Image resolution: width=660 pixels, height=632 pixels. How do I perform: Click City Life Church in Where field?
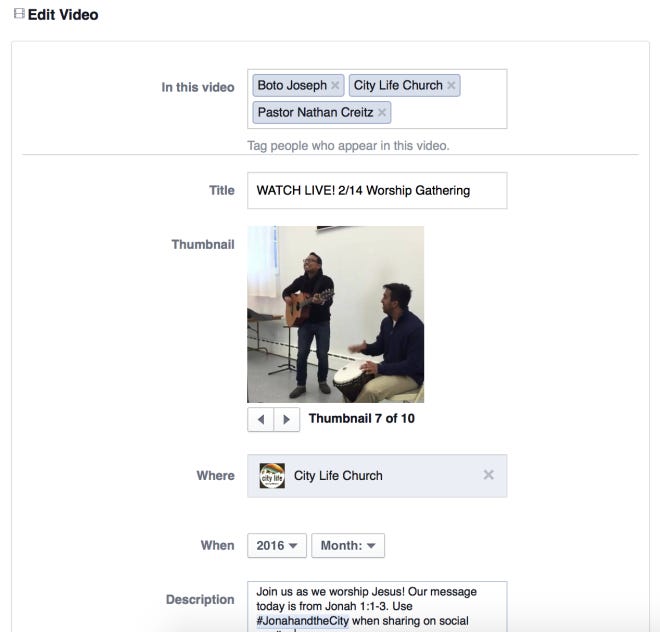click(338, 476)
